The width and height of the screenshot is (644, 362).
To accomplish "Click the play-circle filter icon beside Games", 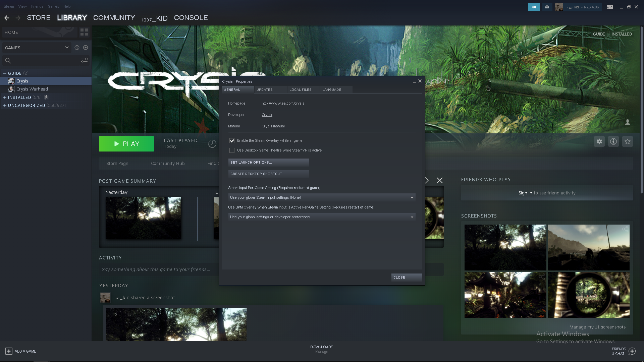I will (86, 48).
